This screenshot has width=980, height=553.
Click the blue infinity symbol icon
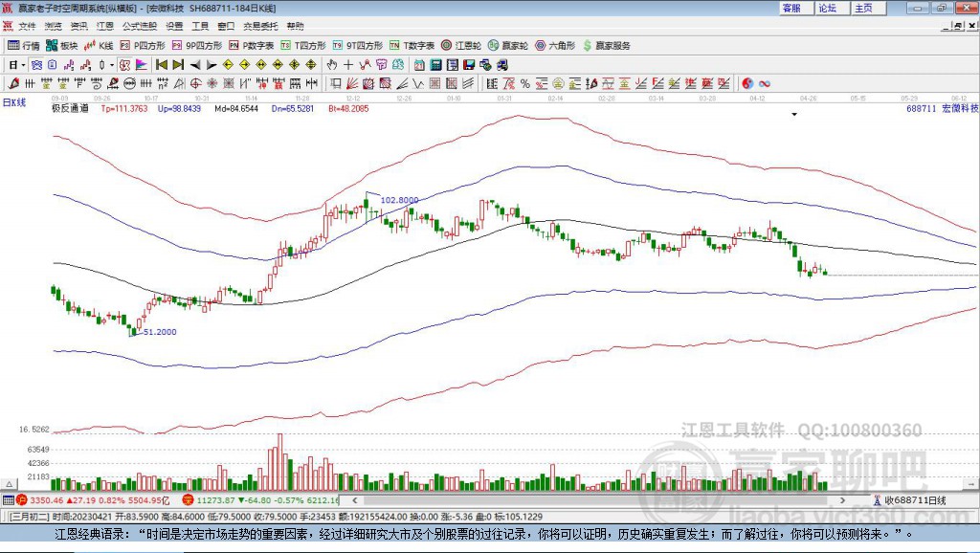click(x=765, y=83)
